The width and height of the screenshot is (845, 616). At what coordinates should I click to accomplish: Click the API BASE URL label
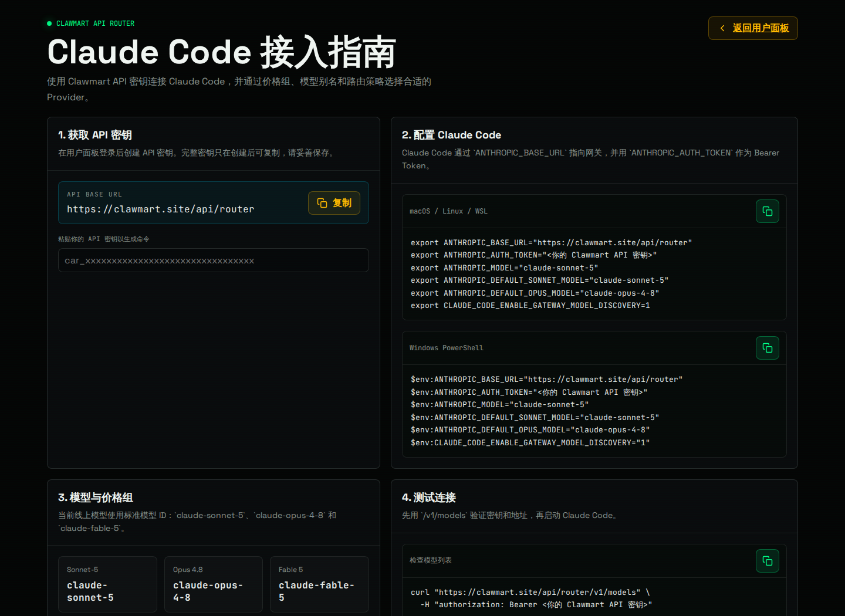(x=94, y=194)
